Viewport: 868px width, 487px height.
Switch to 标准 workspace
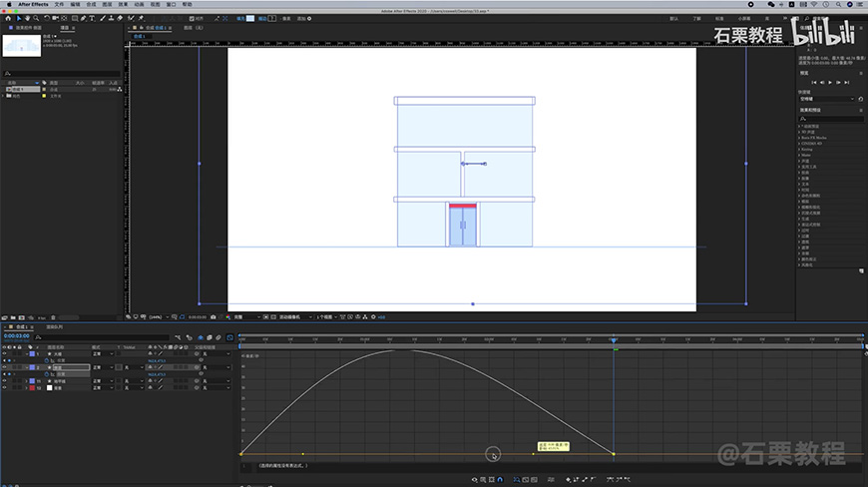(x=719, y=18)
